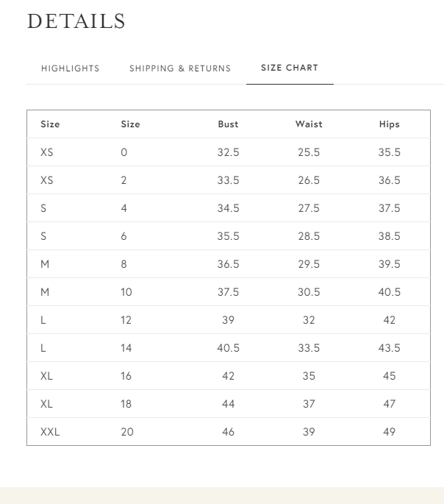Viewport: 444px width, 504px height.
Task: Click bust value 35.5 in size 6 row
Action: [228, 236]
